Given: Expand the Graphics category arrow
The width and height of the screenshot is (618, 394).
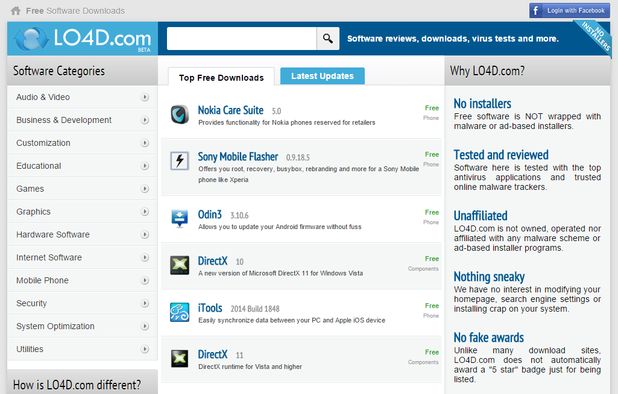Looking at the screenshot, I should pos(145,212).
